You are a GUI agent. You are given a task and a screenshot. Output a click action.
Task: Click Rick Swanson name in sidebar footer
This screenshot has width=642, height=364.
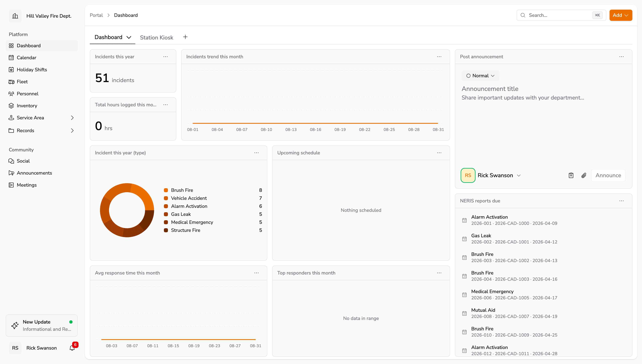point(41,348)
